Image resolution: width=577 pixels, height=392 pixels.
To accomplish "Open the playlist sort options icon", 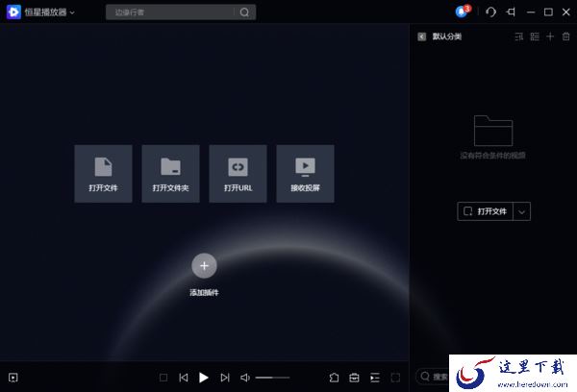I will [519, 37].
